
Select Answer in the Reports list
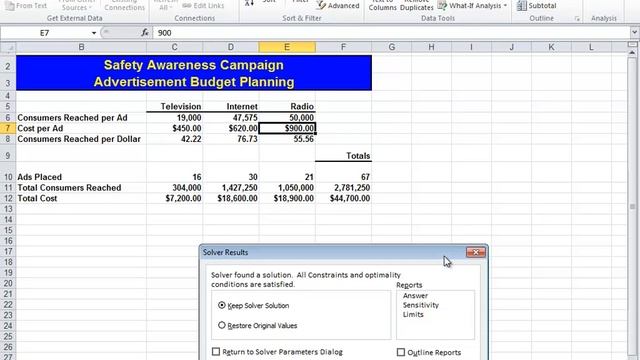pyautogui.click(x=415, y=296)
